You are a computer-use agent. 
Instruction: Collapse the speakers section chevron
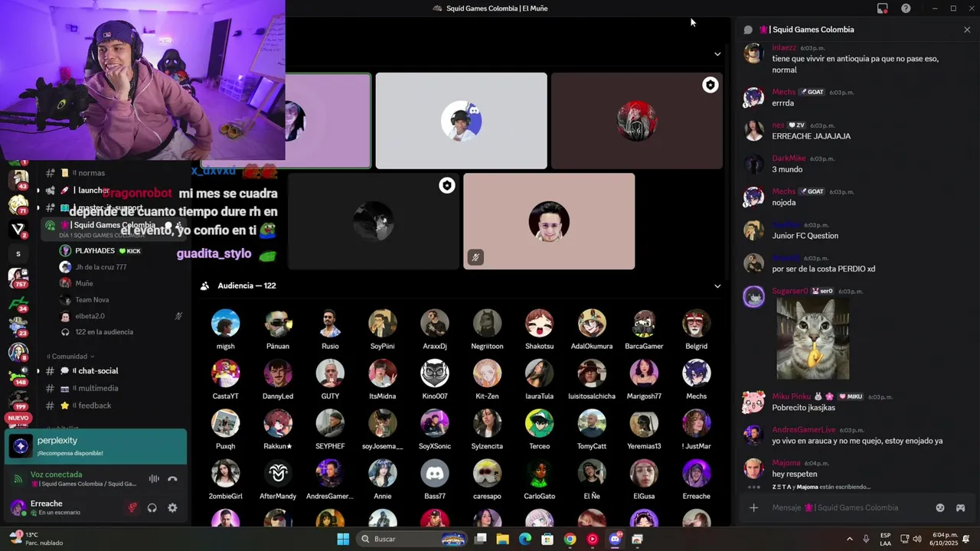pos(717,54)
